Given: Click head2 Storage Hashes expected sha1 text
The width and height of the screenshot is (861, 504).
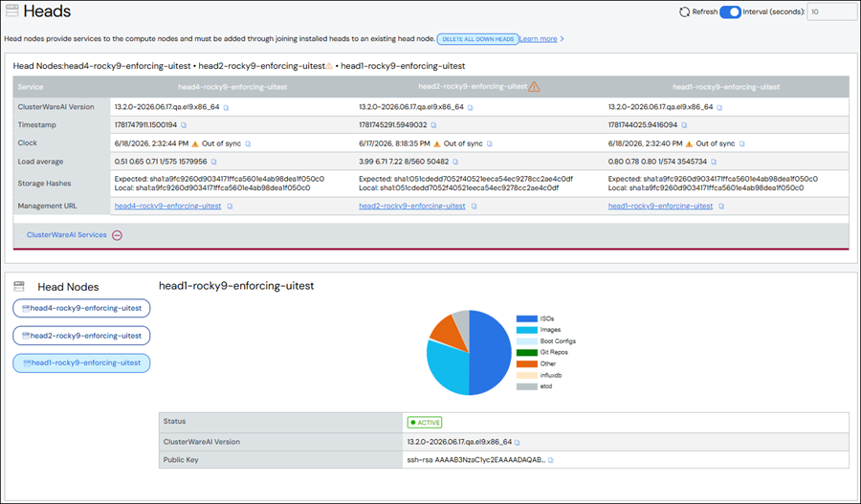Looking at the screenshot, I should pyautogui.click(x=466, y=179).
